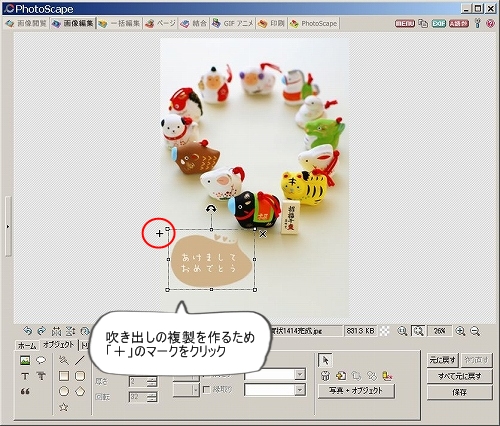Click the zoom in magnifier icon

pyautogui.click(x=460, y=331)
